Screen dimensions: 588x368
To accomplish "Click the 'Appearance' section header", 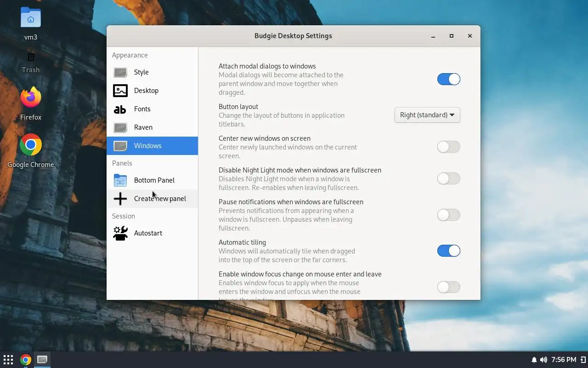I will 130,55.
